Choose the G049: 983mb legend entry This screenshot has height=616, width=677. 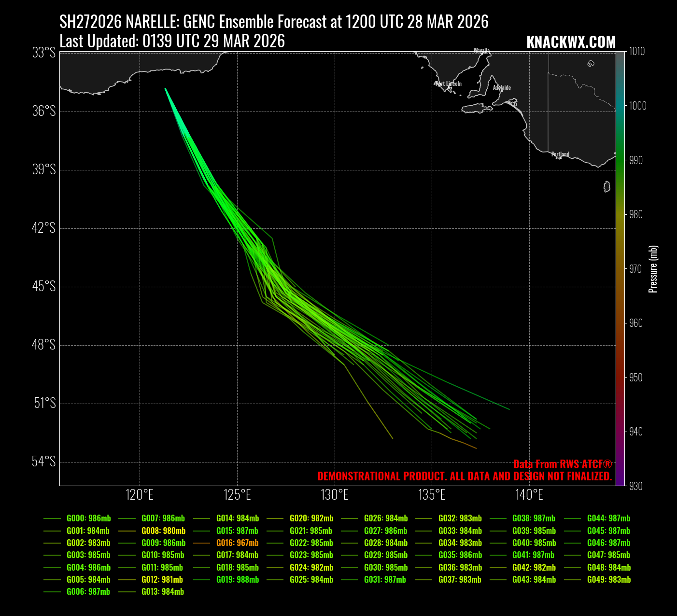(x=608, y=579)
